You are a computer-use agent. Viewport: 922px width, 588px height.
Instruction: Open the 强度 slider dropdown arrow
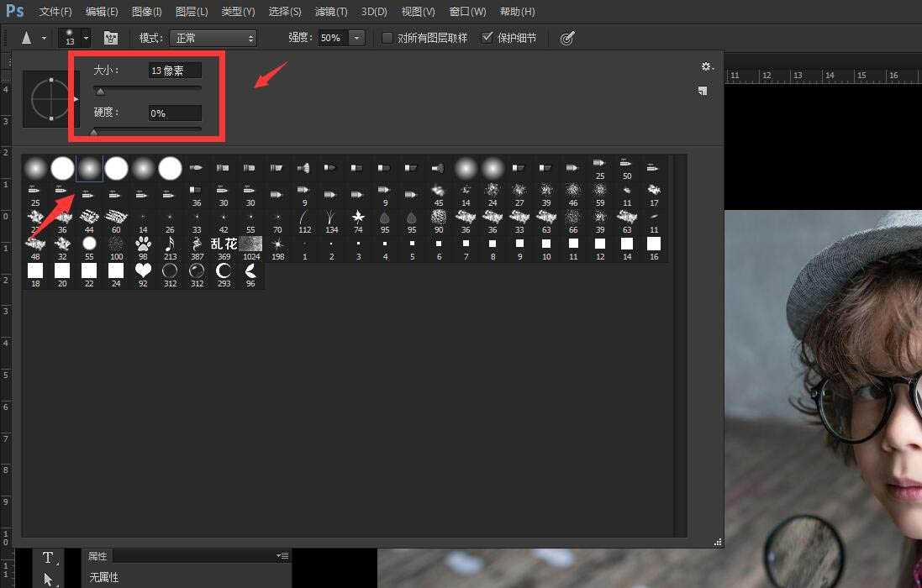click(x=356, y=38)
